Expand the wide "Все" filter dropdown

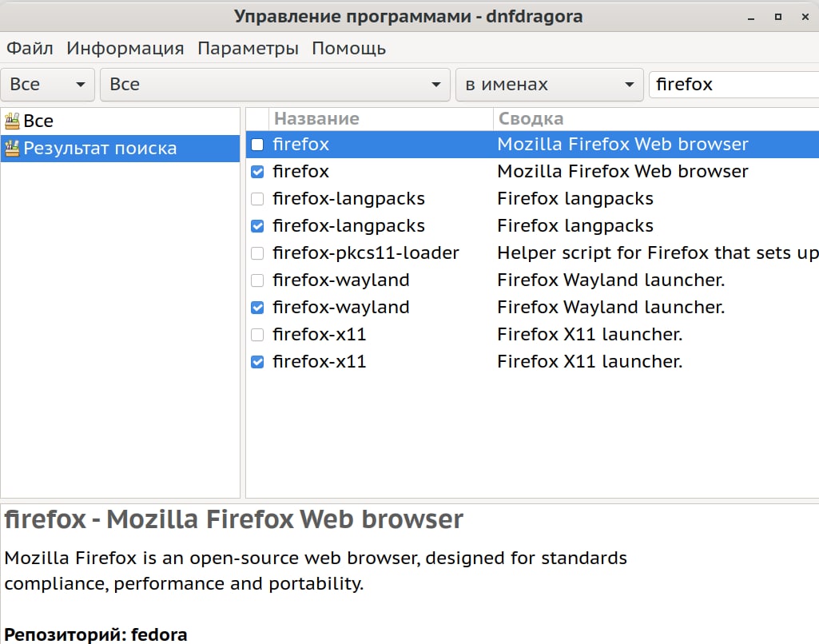pos(275,85)
